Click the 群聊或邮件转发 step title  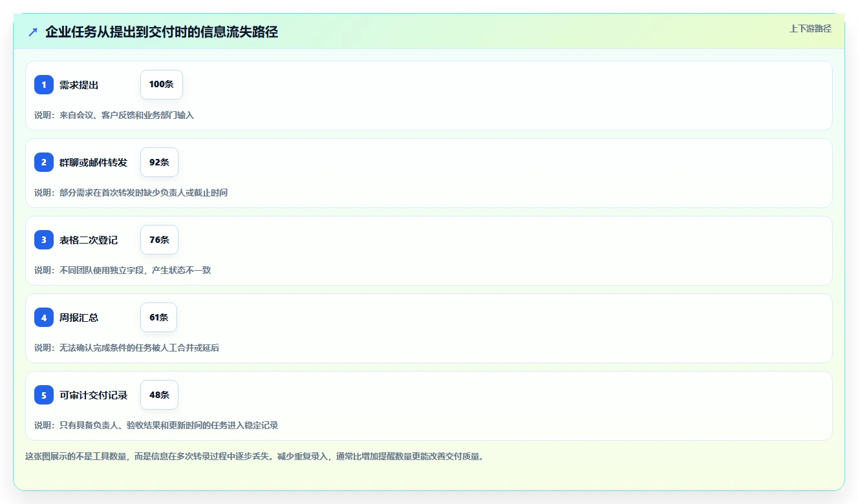pyautogui.click(x=94, y=162)
